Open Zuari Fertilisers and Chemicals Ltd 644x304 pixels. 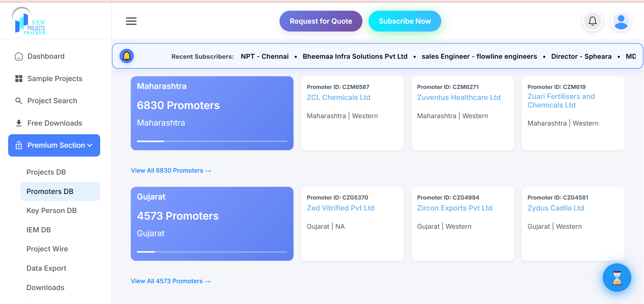pyautogui.click(x=561, y=101)
